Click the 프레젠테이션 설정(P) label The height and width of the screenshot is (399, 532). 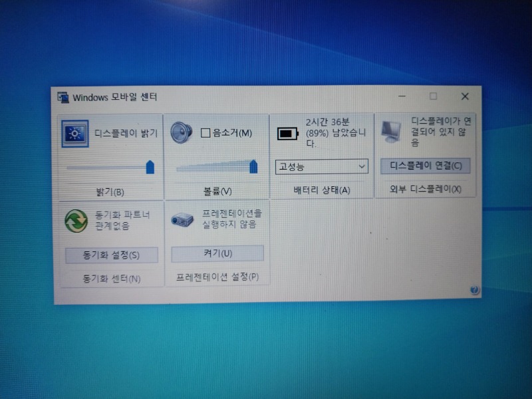coord(217,277)
